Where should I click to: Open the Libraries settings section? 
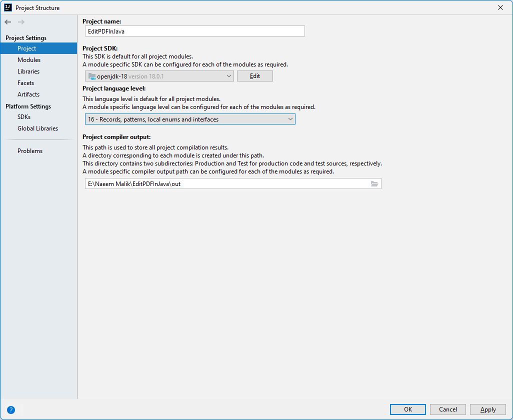28,71
